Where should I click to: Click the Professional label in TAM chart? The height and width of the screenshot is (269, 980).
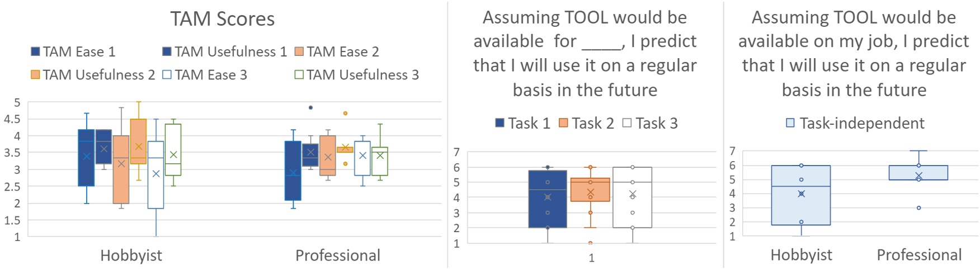click(x=337, y=256)
